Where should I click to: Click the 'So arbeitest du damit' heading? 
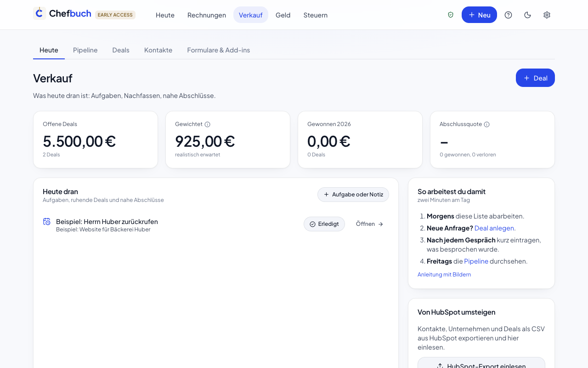click(x=452, y=191)
